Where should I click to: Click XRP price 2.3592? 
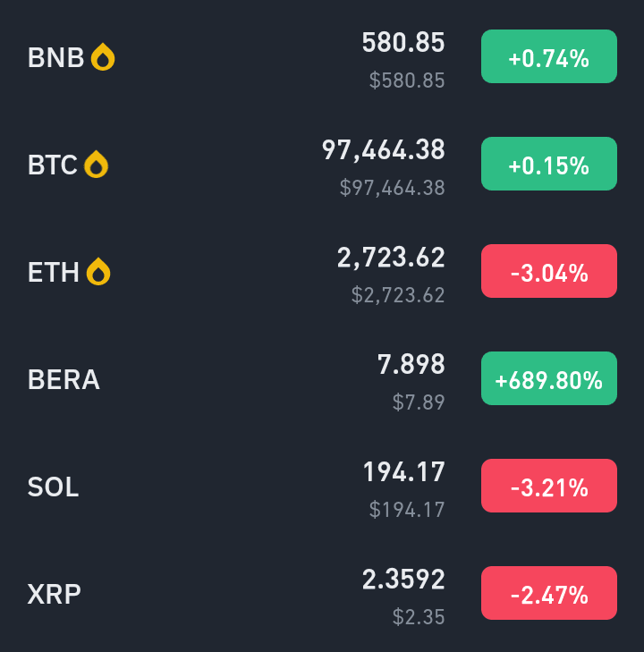pyautogui.click(x=403, y=579)
